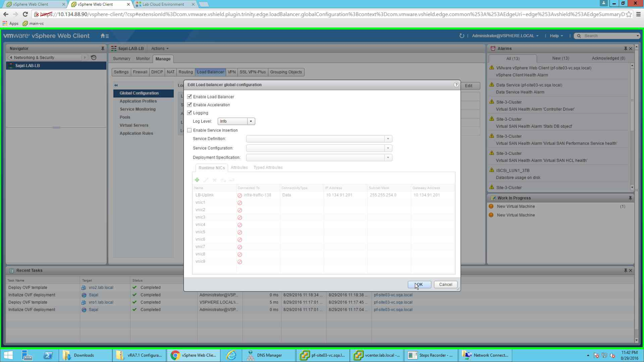Pin the Alarms panel

coord(625,49)
